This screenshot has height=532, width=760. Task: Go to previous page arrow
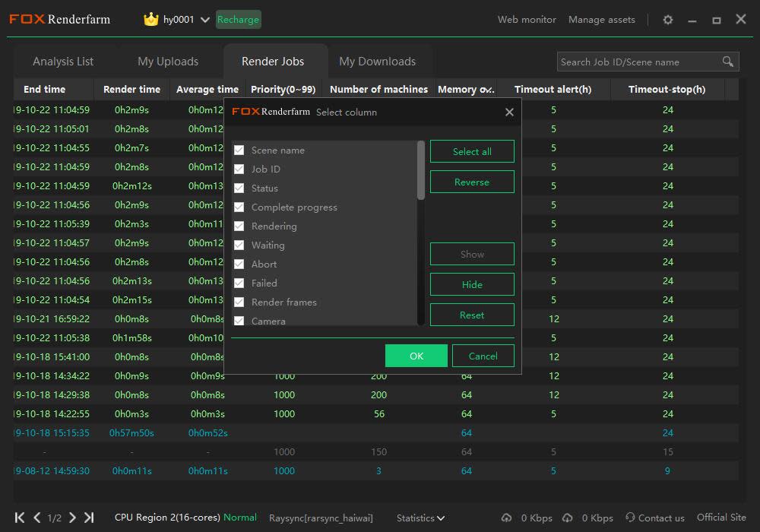pos(36,518)
